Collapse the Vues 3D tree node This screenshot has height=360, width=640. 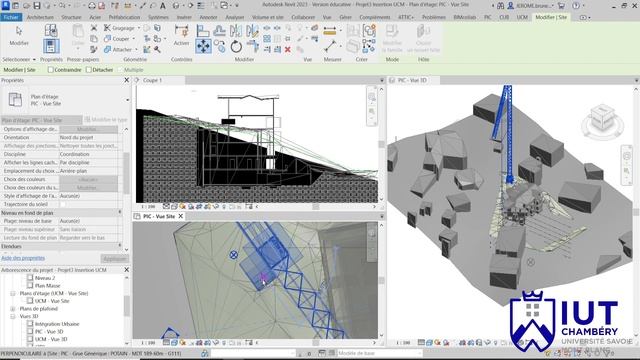point(13,316)
